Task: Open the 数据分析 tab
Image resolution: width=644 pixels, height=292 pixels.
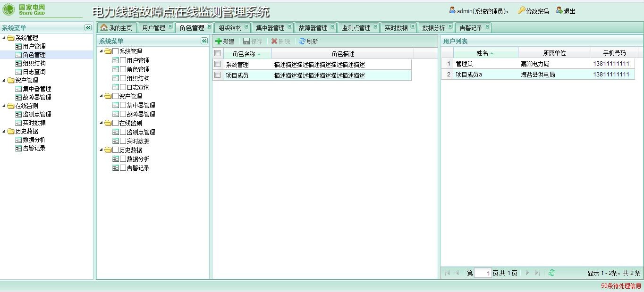Action: (x=433, y=28)
